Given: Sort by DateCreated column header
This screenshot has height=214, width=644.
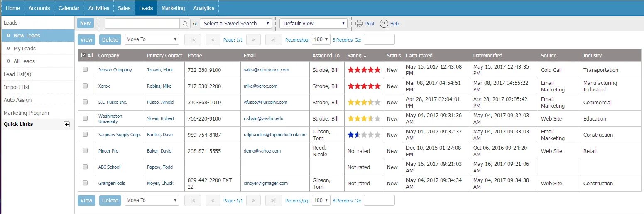Looking at the screenshot, I should [x=419, y=55].
